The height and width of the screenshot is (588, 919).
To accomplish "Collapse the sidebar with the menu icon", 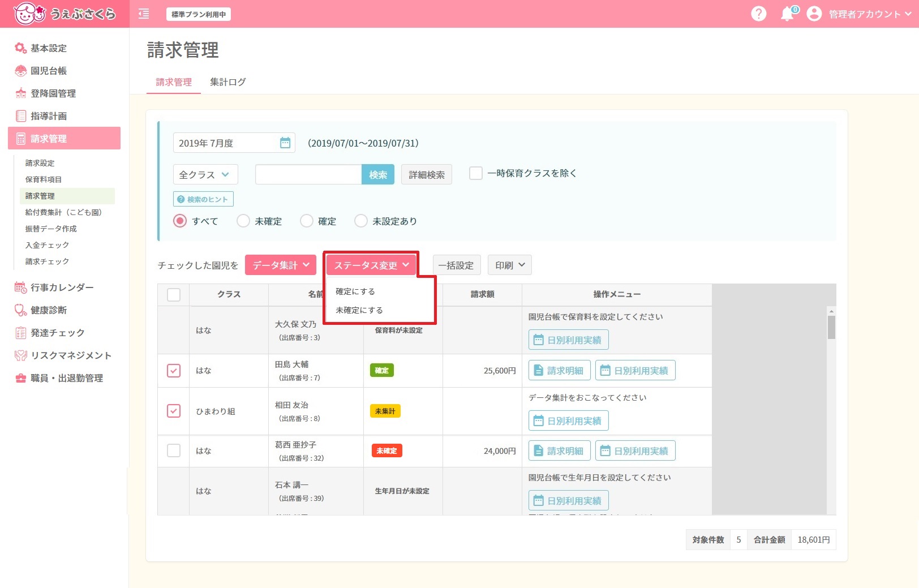I will pyautogui.click(x=144, y=14).
